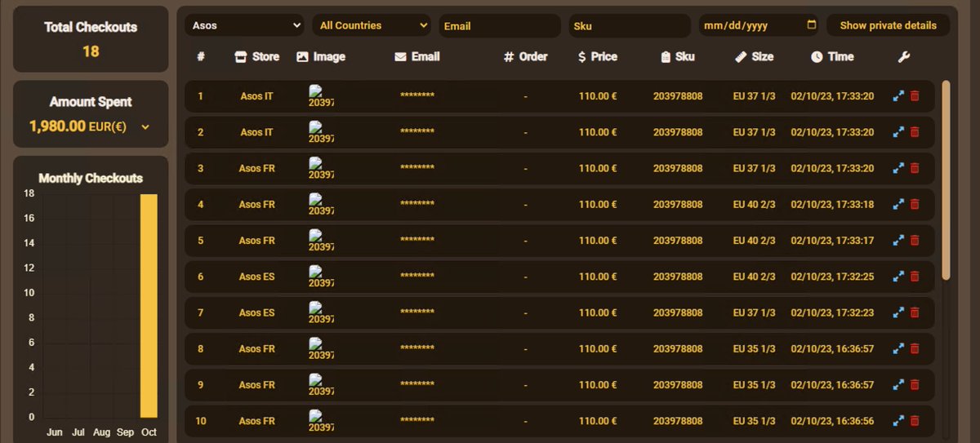980x443 pixels.
Task: Click size EU 35 1/3 in row 8
Action: point(754,349)
